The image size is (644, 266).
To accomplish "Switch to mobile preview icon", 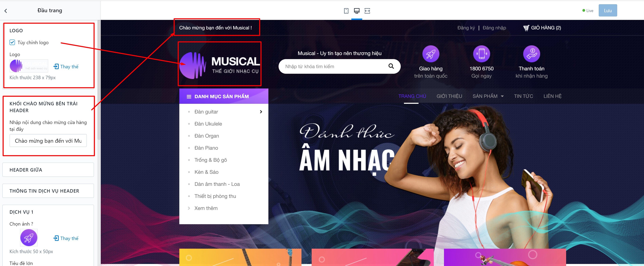I will [x=346, y=11].
